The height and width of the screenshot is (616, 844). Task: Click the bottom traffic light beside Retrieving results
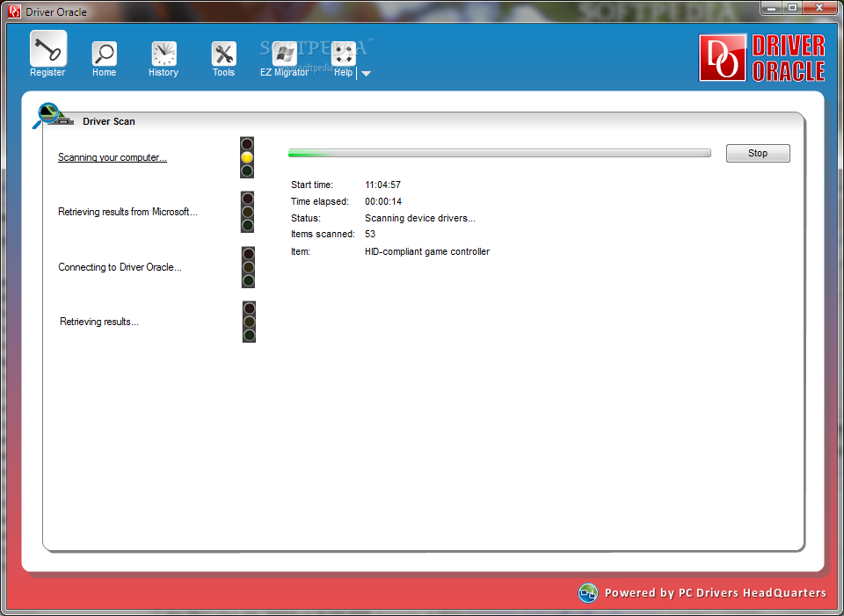249,322
